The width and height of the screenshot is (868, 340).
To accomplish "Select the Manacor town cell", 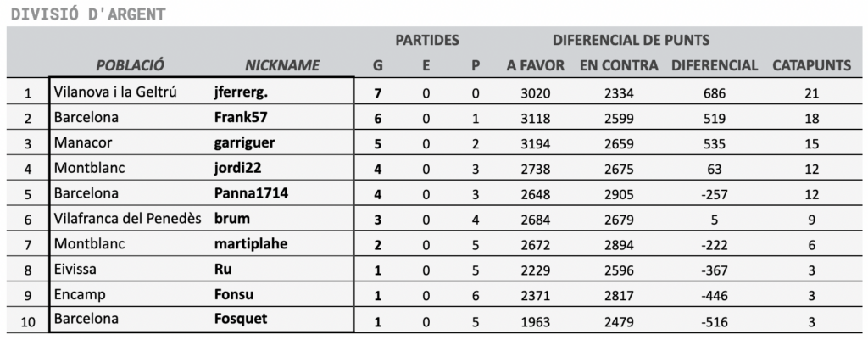I will (x=83, y=142).
